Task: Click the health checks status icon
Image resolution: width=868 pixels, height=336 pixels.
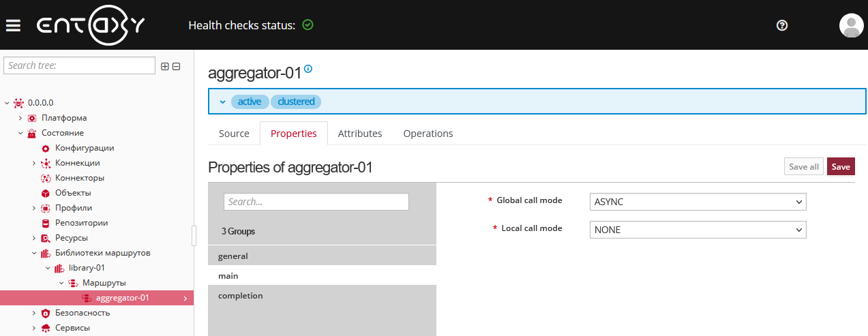Action: pos(308,25)
